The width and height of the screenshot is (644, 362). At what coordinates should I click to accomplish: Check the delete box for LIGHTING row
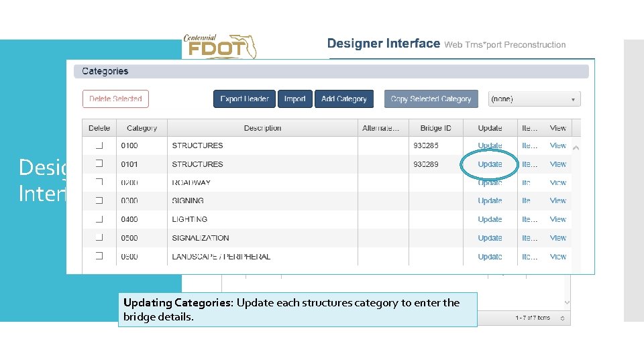click(x=99, y=219)
